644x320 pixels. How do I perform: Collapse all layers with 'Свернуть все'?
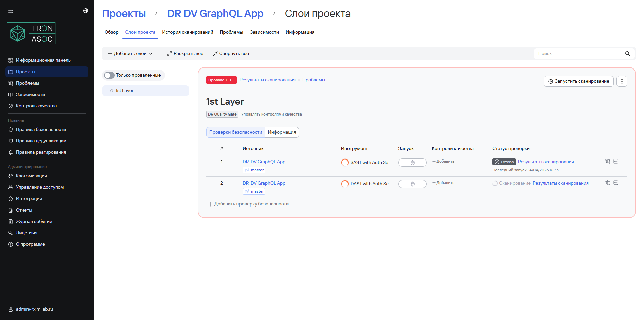[231, 54]
